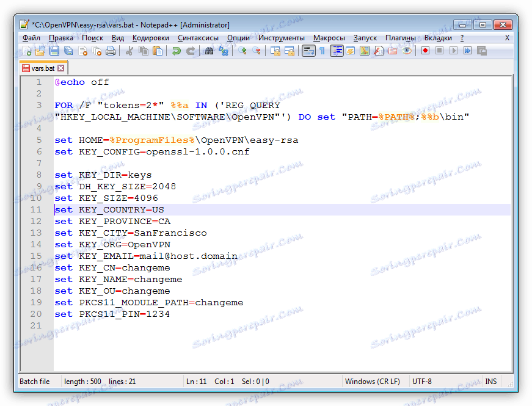Click the Stop recording macro icon
532x406 pixels.
pyautogui.click(x=439, y=51)
